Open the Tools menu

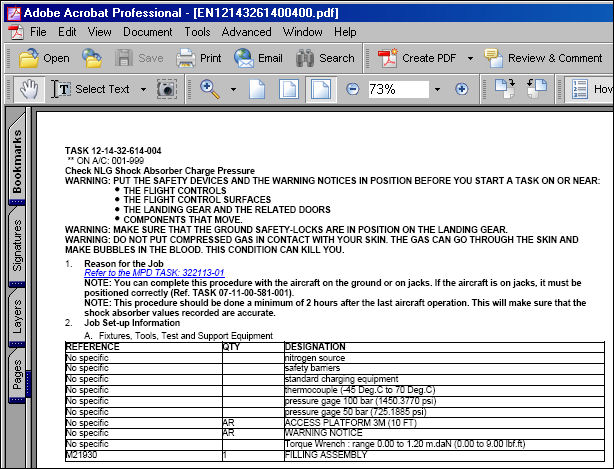point(197,32)
